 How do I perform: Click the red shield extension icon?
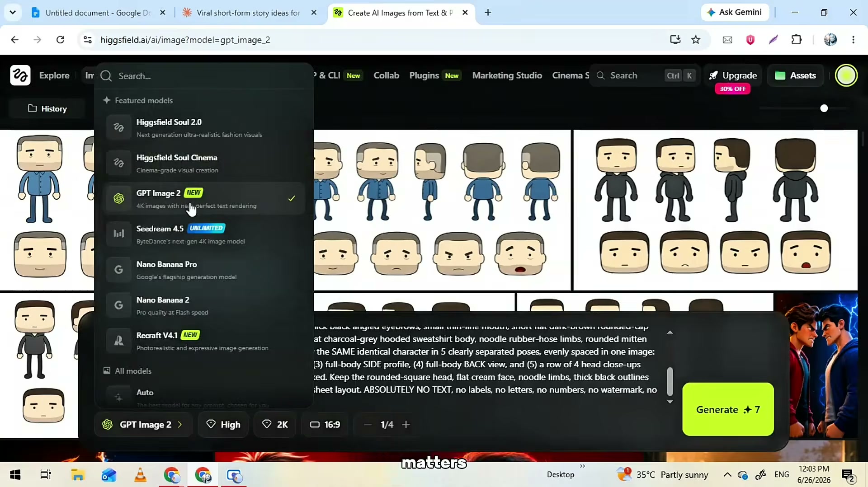tap(750, 40)
